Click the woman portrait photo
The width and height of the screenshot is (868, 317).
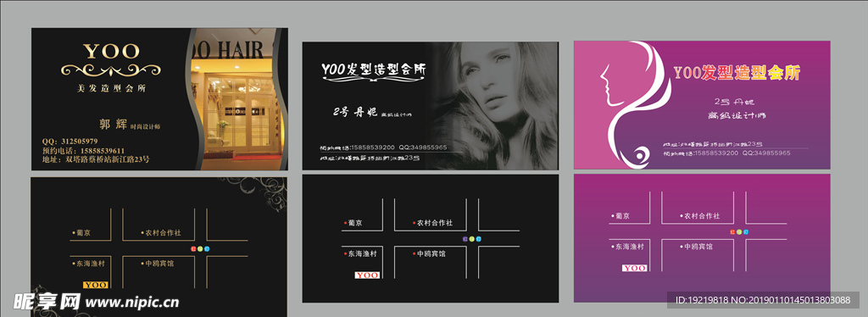point(492,105)
